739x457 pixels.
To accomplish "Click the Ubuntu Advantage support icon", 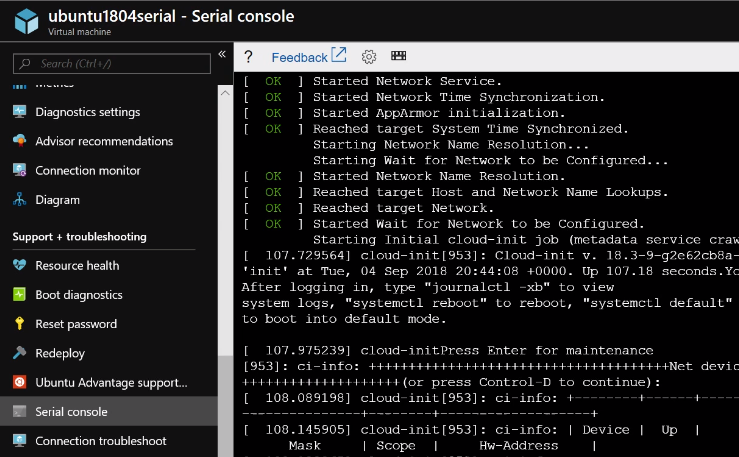I will pyautogui.click(x=19, y=382).
